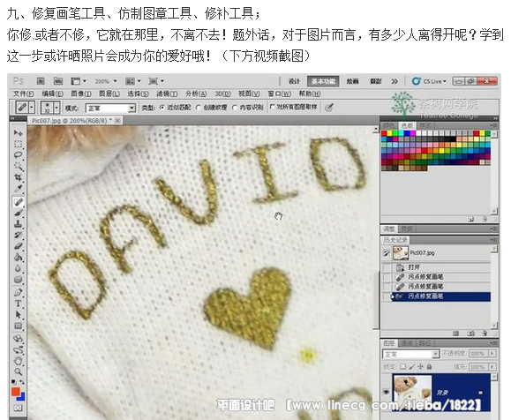The height and width of the screenshot is (420, 511).
Task: Swap foreground and background colors
Action: click(x=22, y=381)
